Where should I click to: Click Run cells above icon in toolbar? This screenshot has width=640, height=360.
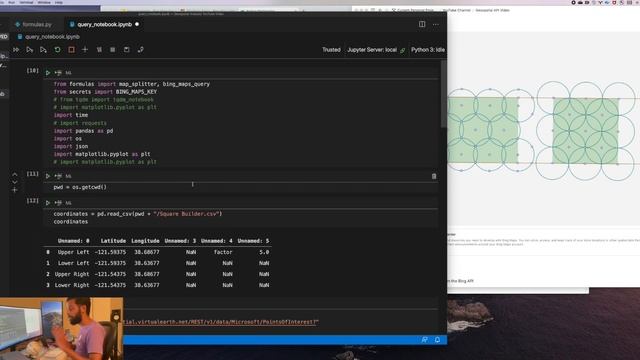[x=30, y=50]
